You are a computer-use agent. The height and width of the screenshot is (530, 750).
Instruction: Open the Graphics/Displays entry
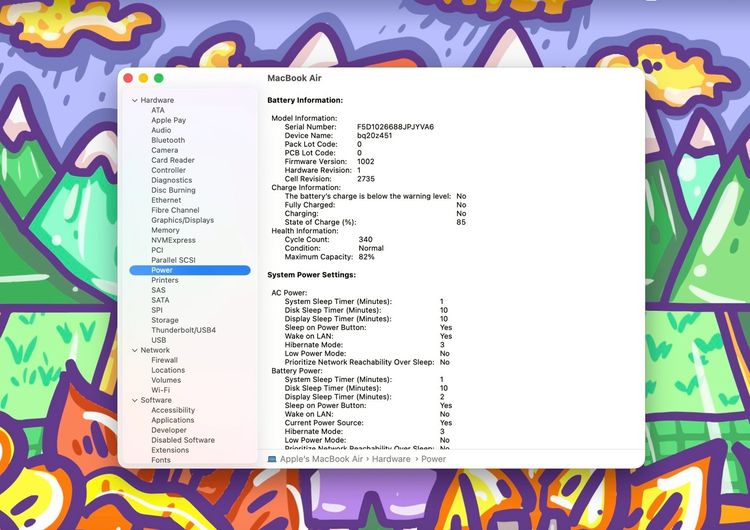[183, 220]
